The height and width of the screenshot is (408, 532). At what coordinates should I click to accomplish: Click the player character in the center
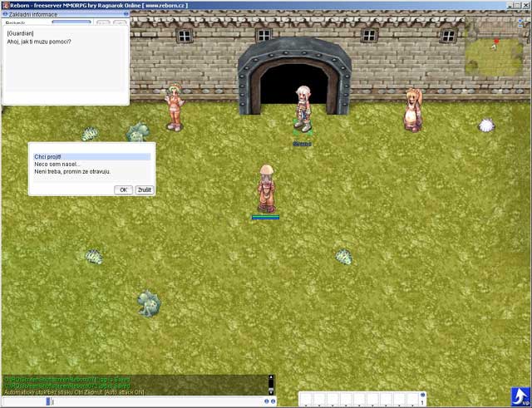266,189
